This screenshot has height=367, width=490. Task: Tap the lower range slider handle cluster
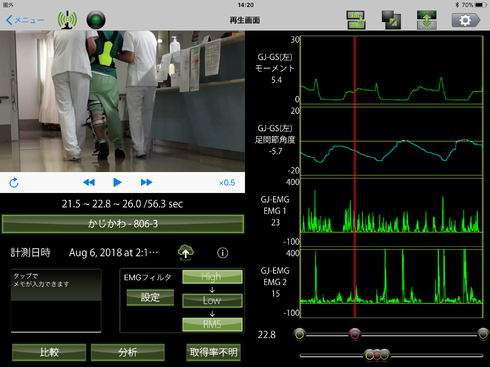[377, 355]
